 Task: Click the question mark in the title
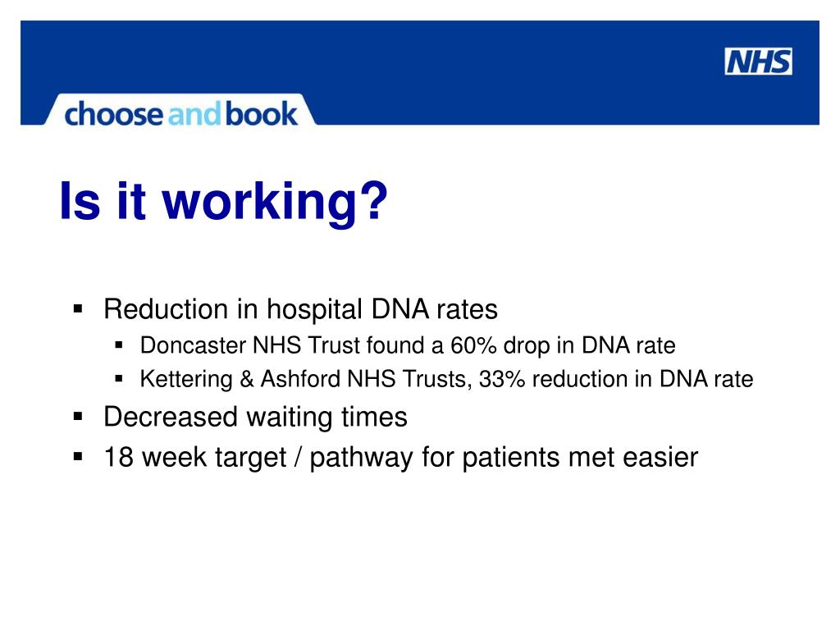click(x=374, y=199)
